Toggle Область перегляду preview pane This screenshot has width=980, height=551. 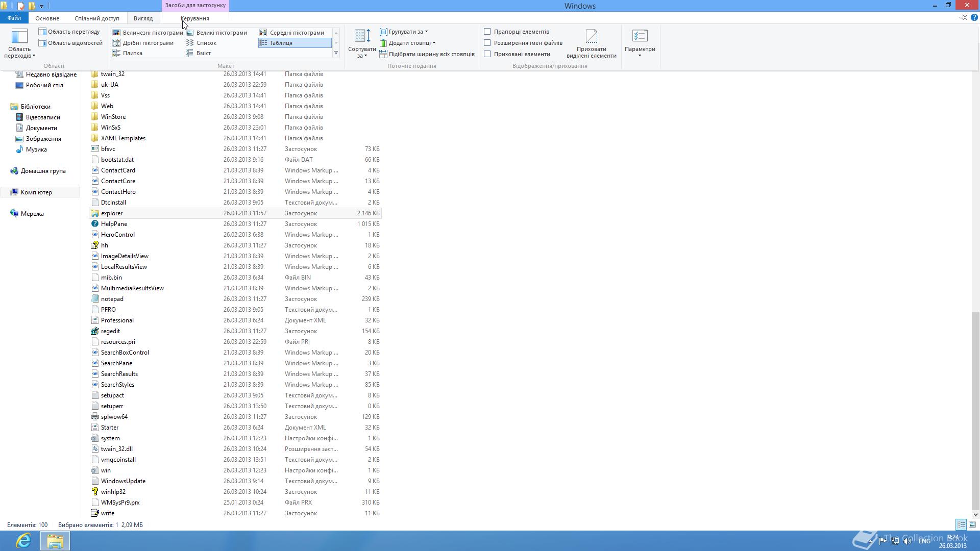[x=69, y=32]
